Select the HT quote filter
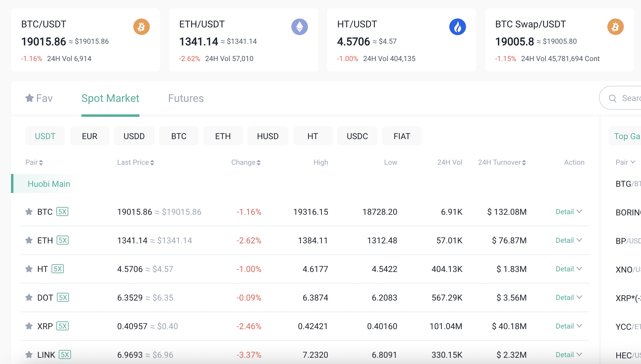 [x=313, y=136]
